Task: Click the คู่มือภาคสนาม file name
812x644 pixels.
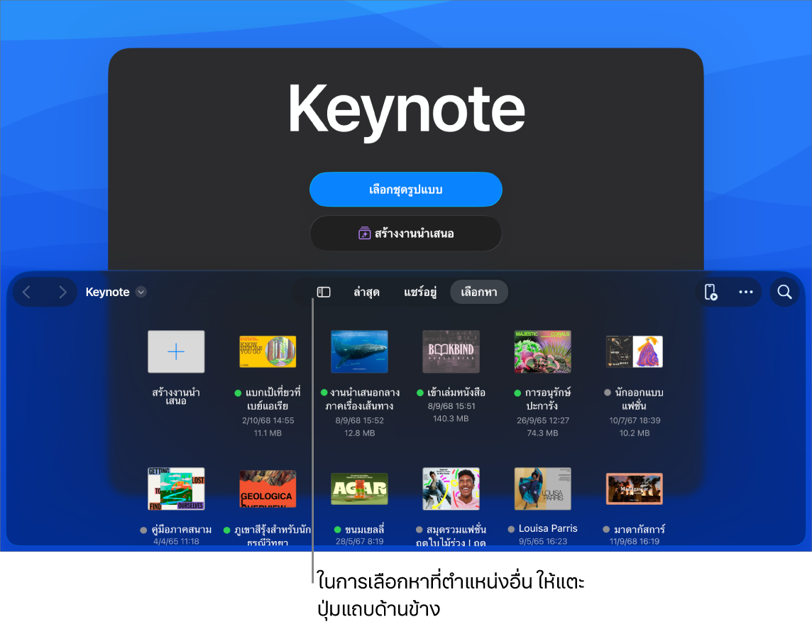Action: pos(181,529)
